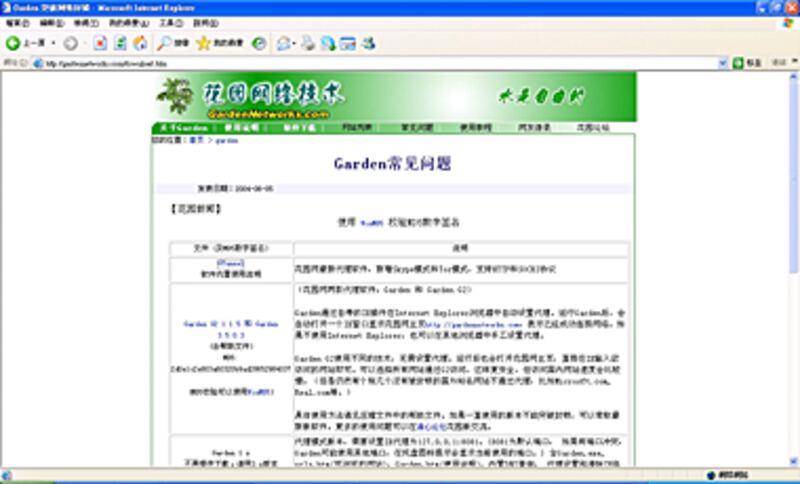Click the 首页 breadcrumb link
Image resolution: width=800 pixels, height=484 pixels.
[196, 140]
